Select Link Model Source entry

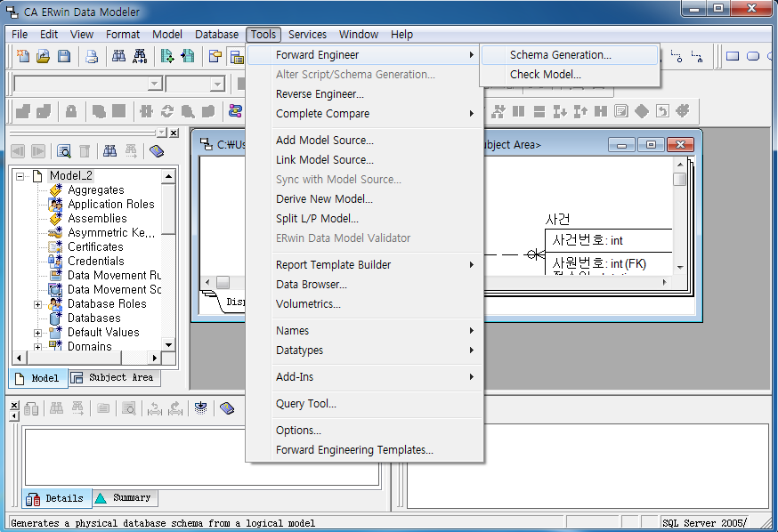[x=365, y=159]
